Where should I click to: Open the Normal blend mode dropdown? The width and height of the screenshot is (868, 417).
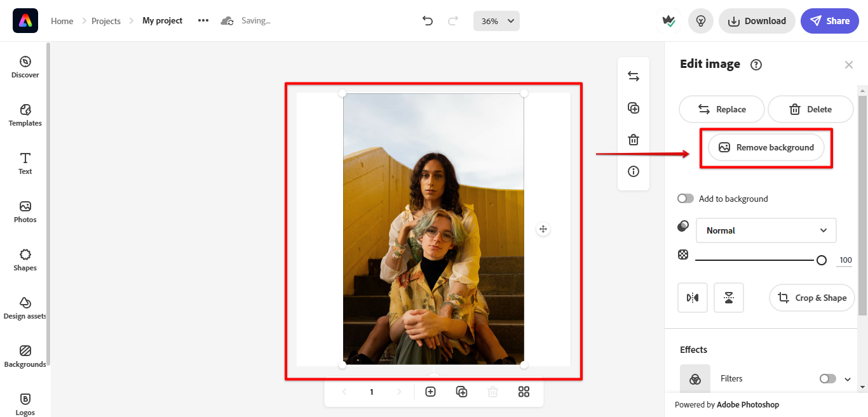coord(766,230)
